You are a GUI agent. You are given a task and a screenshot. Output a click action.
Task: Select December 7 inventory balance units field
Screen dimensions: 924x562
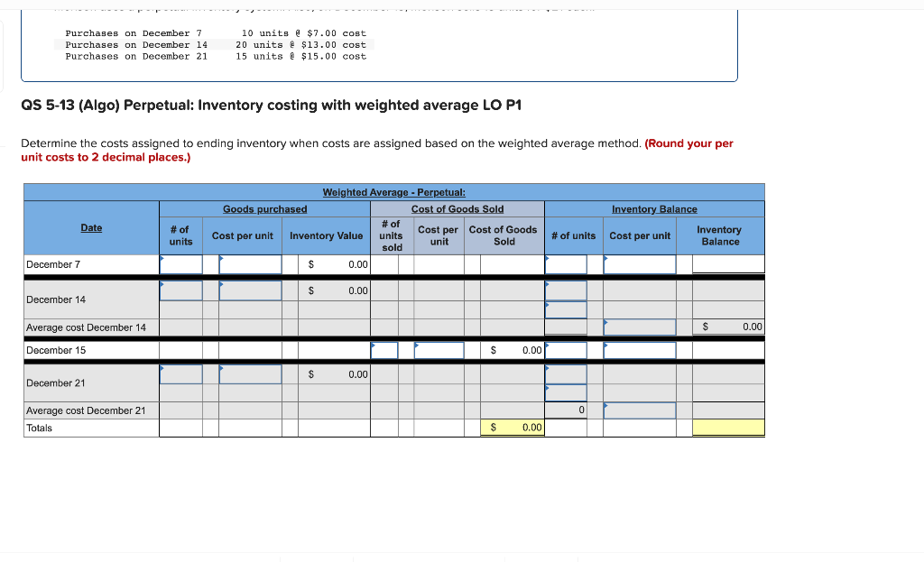pyautogui.click(x=566, y=264)
